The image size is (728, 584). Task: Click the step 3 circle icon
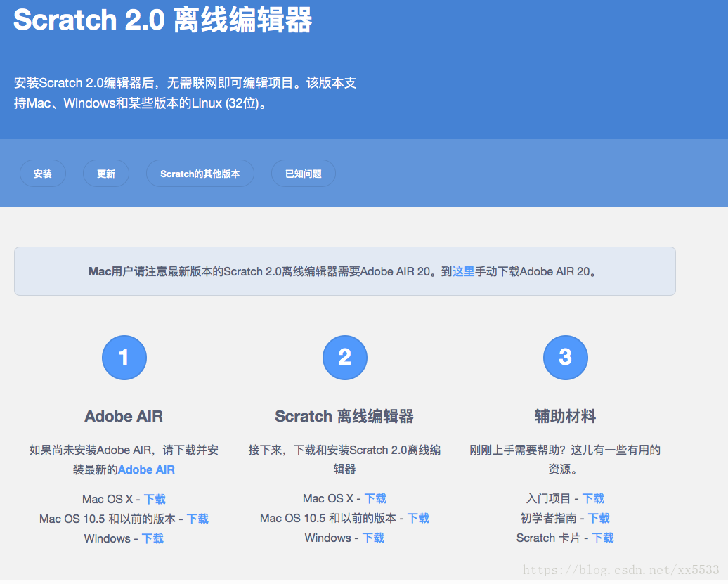pos(565,358)
